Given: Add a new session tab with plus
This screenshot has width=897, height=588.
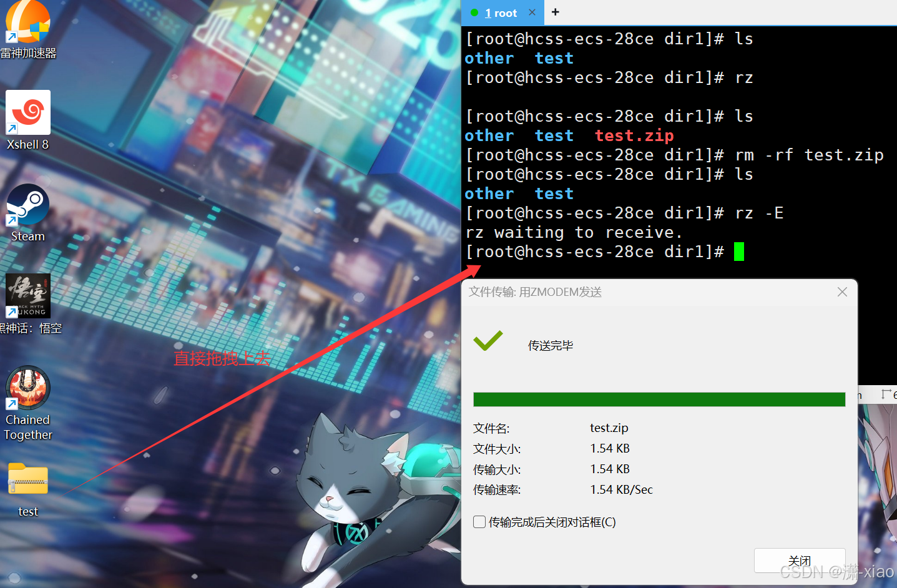Looking at the screenshot, I should pyautogui.click(x=555, y=12).
